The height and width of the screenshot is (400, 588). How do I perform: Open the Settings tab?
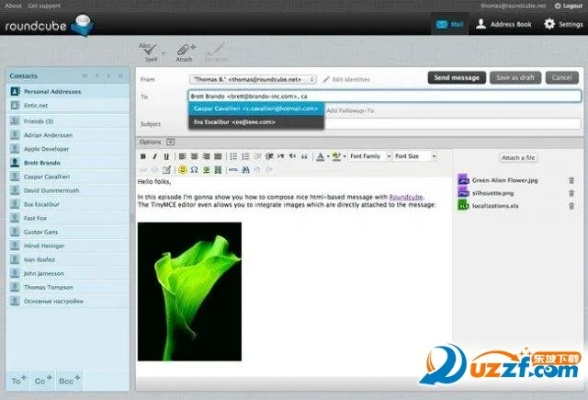[x=564, y=24]
